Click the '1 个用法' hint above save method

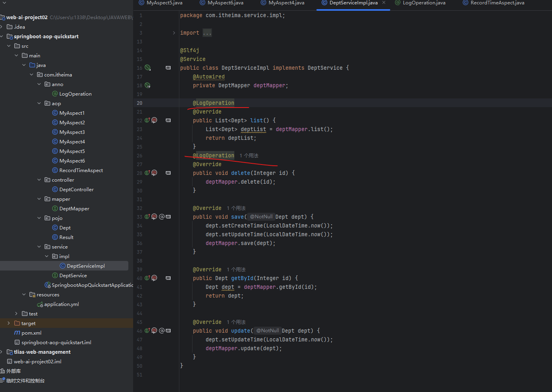pyautogui.click(x=236, y=208)
